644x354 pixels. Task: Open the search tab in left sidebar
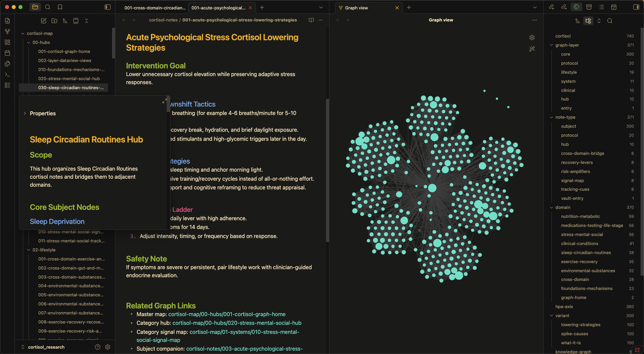coord(48,7)
